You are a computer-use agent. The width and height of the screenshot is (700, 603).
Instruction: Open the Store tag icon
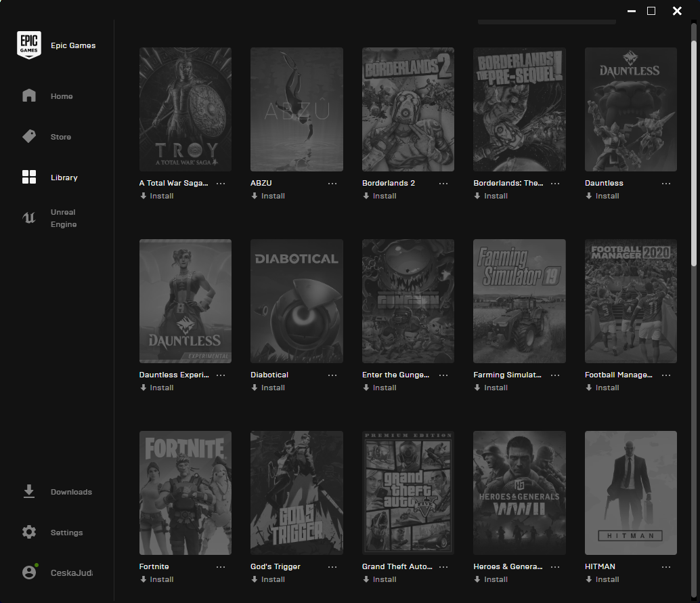pyautogui.click(x=29, y=136)
